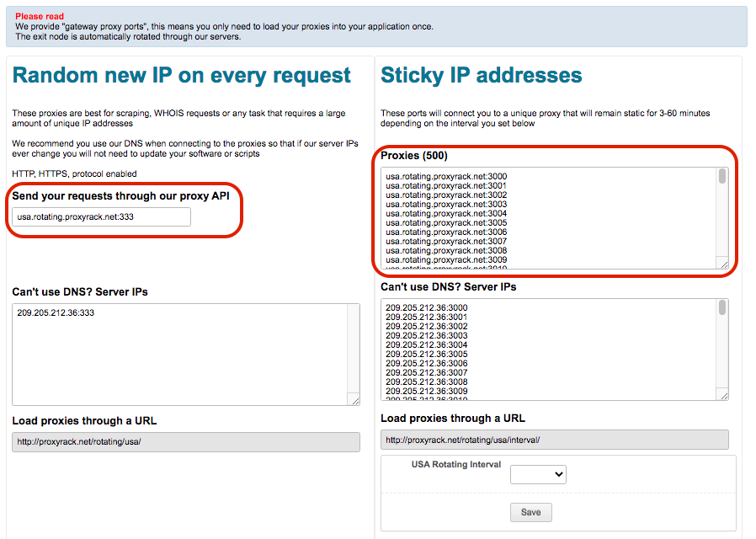
Task: Click 209.205.212.36:3009 in server IPs list
Action: click(427, 391)
